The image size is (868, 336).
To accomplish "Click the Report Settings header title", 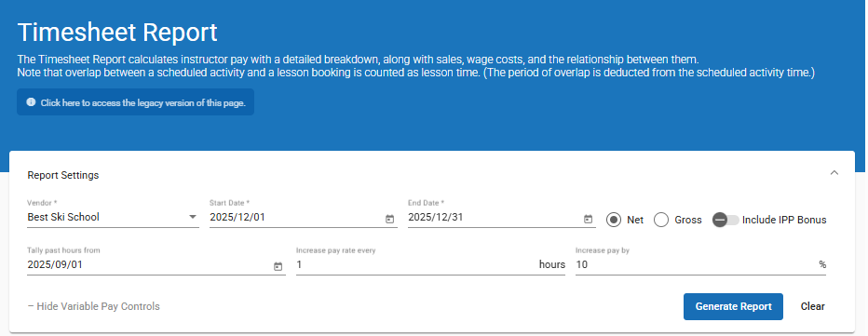I will (x=63, y=175).
